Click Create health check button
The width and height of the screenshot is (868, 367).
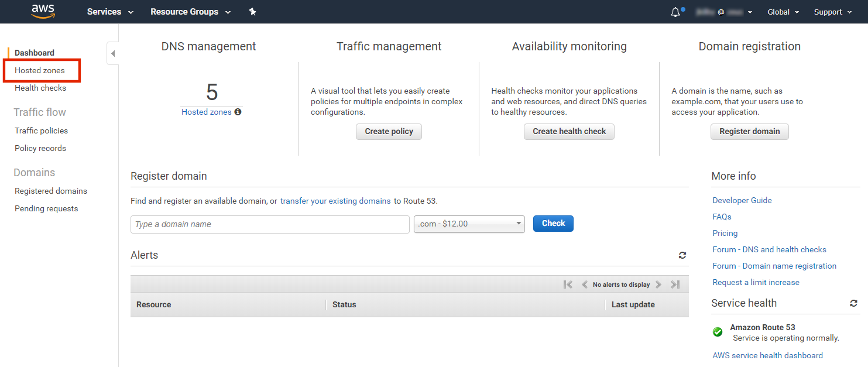pos(569,132)
